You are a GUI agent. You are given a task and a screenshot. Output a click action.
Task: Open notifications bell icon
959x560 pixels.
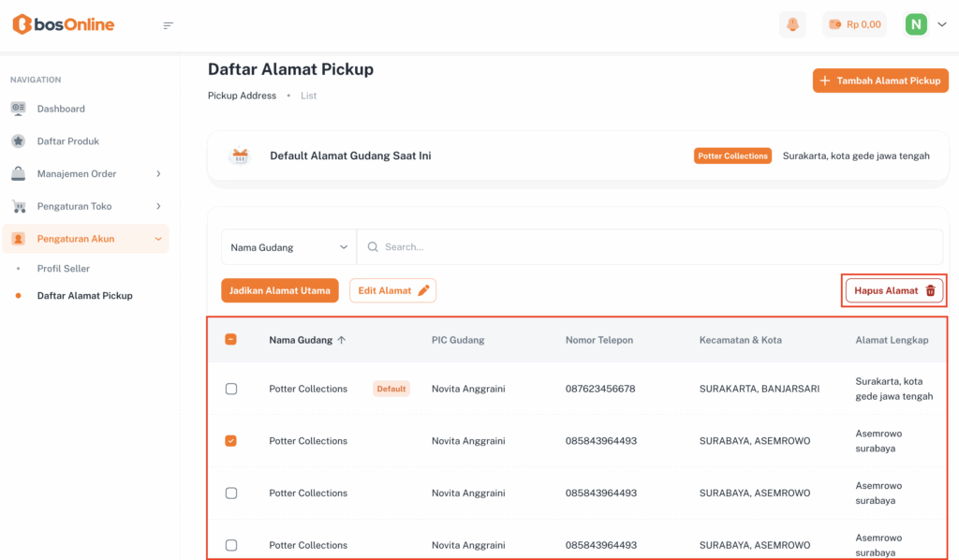click(x=792, y=24)
